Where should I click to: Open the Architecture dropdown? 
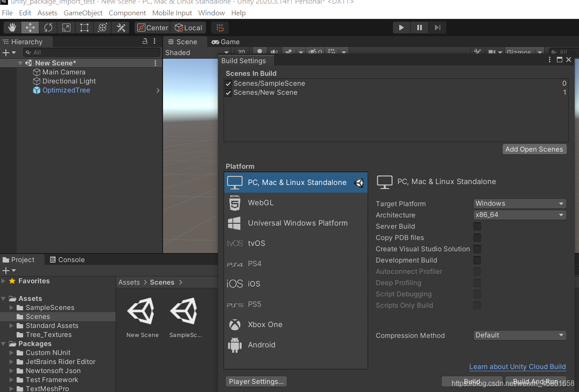520,215
